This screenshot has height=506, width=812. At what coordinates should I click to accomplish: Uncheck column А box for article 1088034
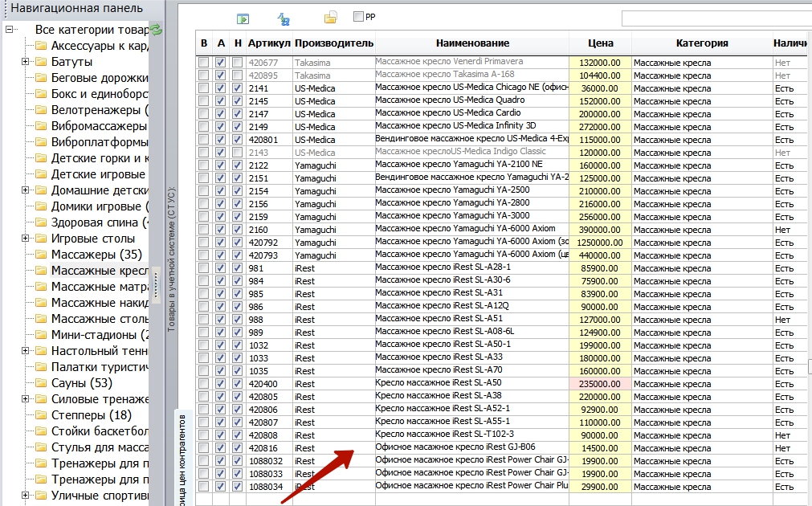tap(221, 486)
